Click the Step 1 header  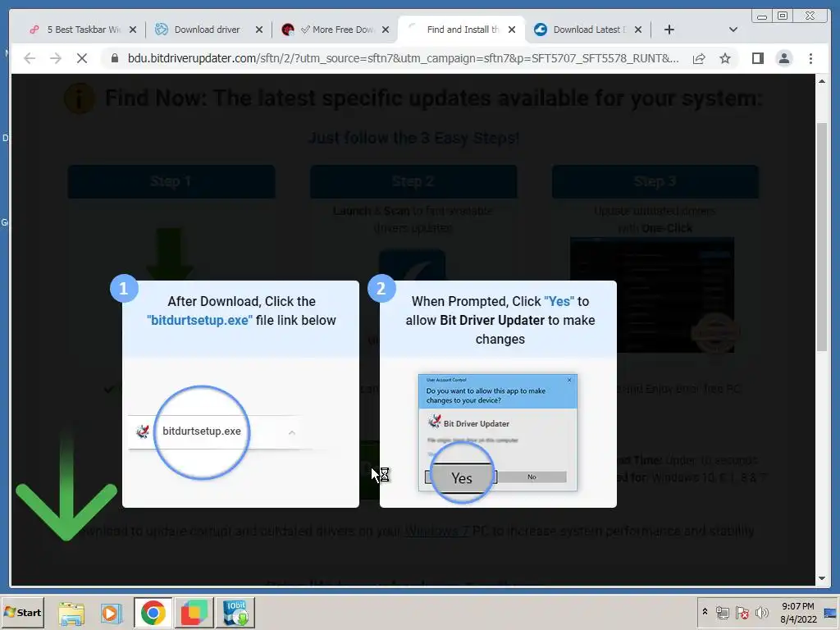point(171,181)
